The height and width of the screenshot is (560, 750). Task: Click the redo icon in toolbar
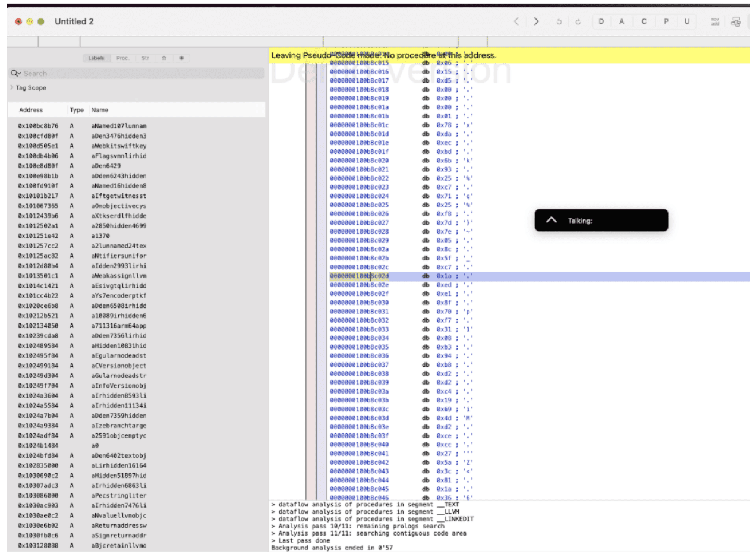578,22
